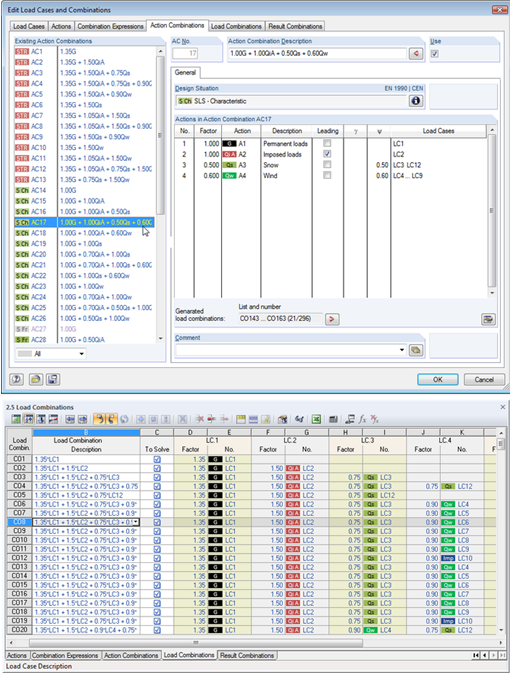Screen dimensions: 512x673
Task: Select action combination AC28
Action: click(84, 340)
